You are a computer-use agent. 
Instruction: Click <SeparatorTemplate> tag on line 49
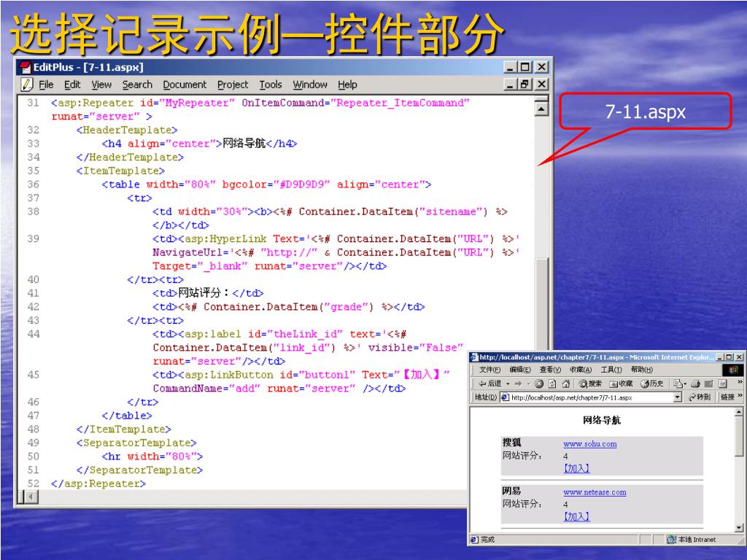[x=136, y=443]
